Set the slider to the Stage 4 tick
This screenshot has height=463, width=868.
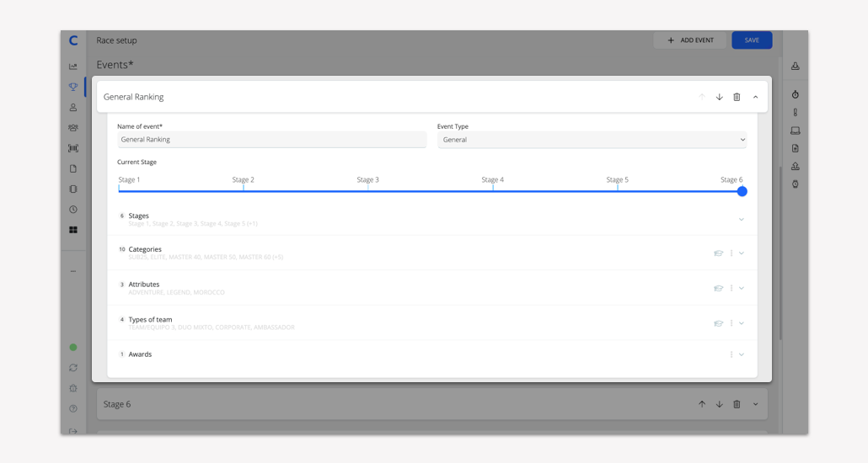coord(493,189)
